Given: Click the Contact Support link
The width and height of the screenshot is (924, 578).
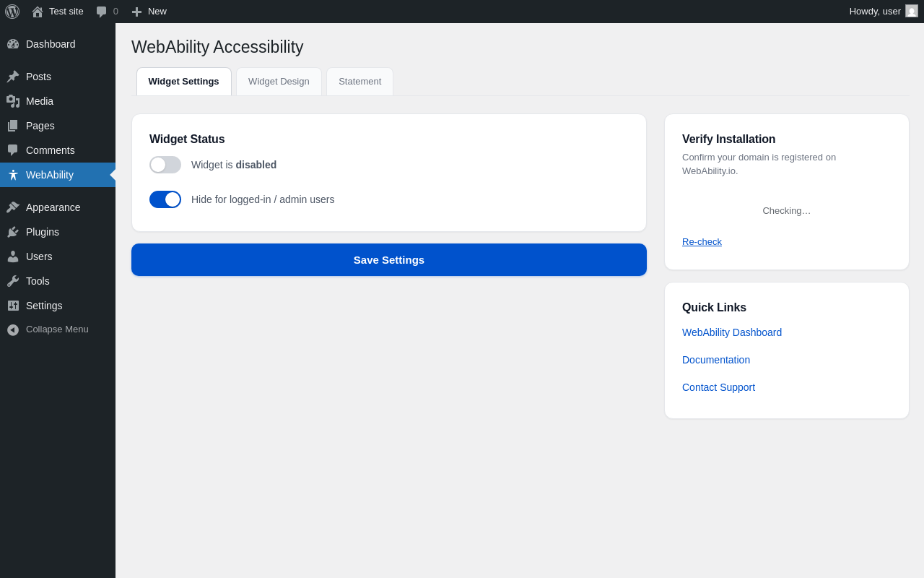Looking at the screenshot, I should [x=718, y=387].
